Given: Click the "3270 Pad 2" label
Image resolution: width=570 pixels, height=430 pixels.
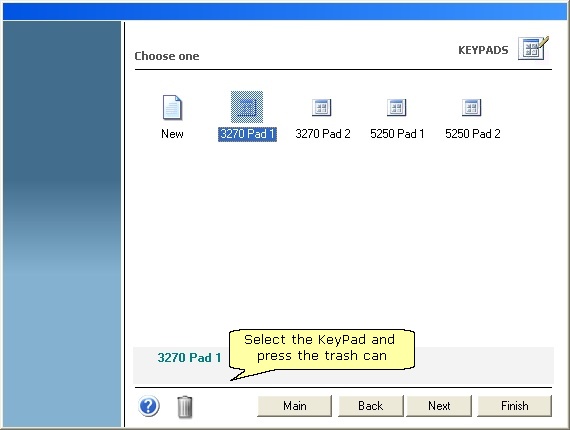Looking at the screenshot, I should coord(323,134).
